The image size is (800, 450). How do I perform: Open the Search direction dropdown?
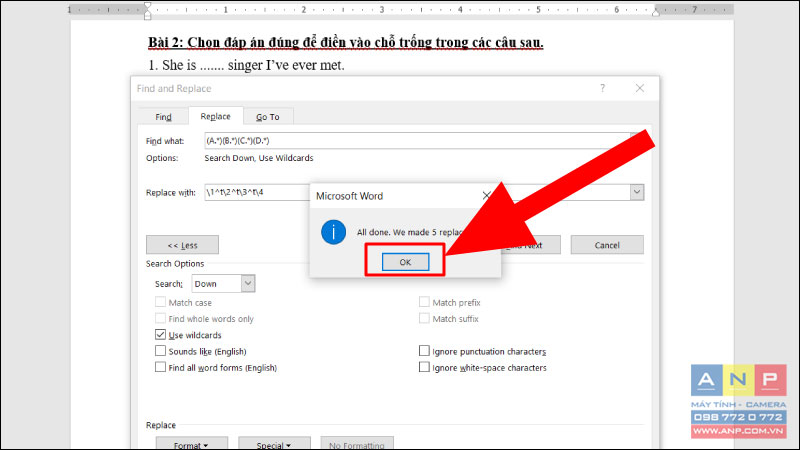pos(248,284)
